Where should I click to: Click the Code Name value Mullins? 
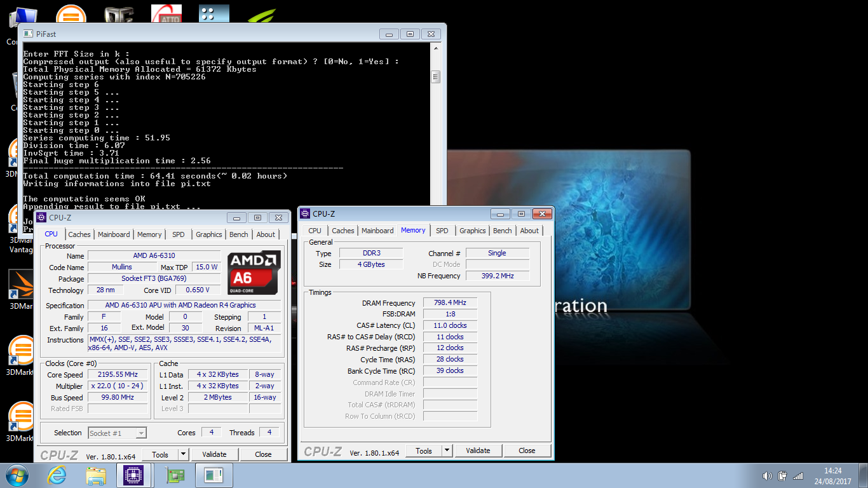point(122,267)
